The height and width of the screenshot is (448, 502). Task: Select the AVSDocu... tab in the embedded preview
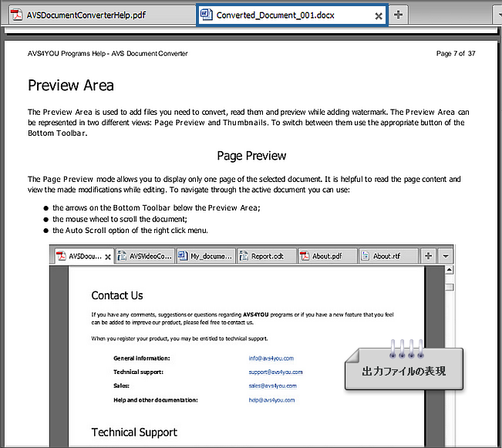[84, 256]
